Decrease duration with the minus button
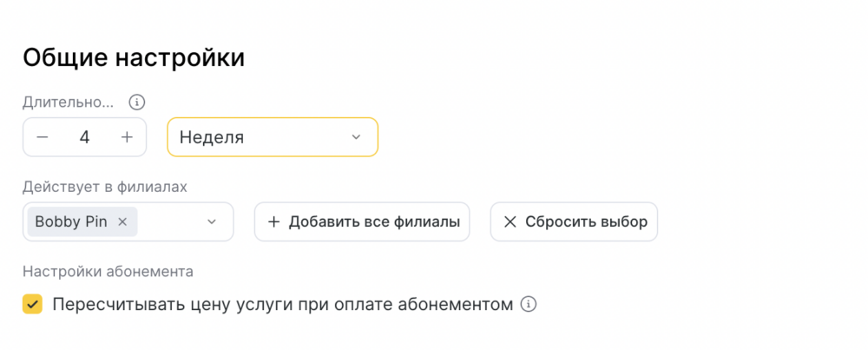 43,137
